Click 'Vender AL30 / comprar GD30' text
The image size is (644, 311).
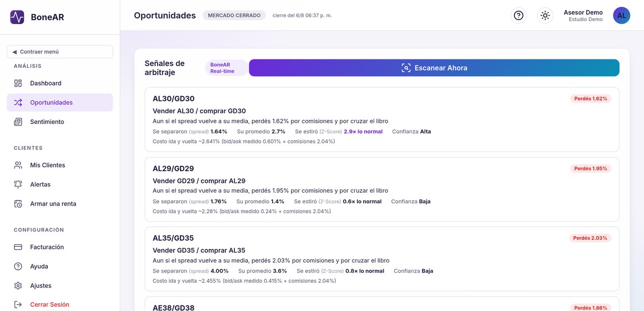[x=199, y=111]
